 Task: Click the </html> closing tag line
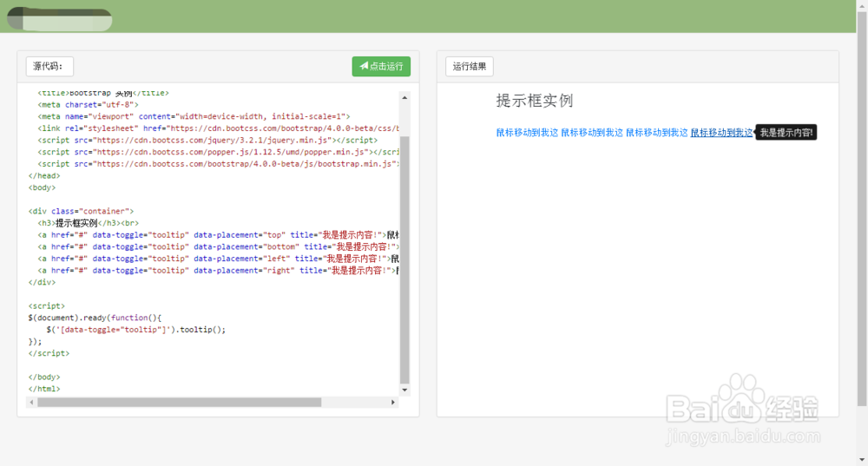[44, 389]
